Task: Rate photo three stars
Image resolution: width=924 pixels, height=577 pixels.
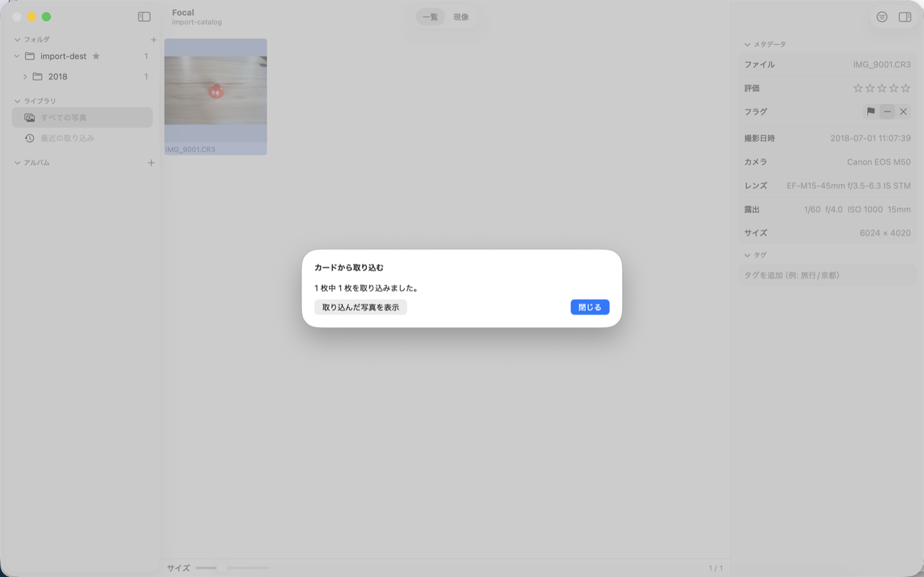Action: (x=882, y=88)
